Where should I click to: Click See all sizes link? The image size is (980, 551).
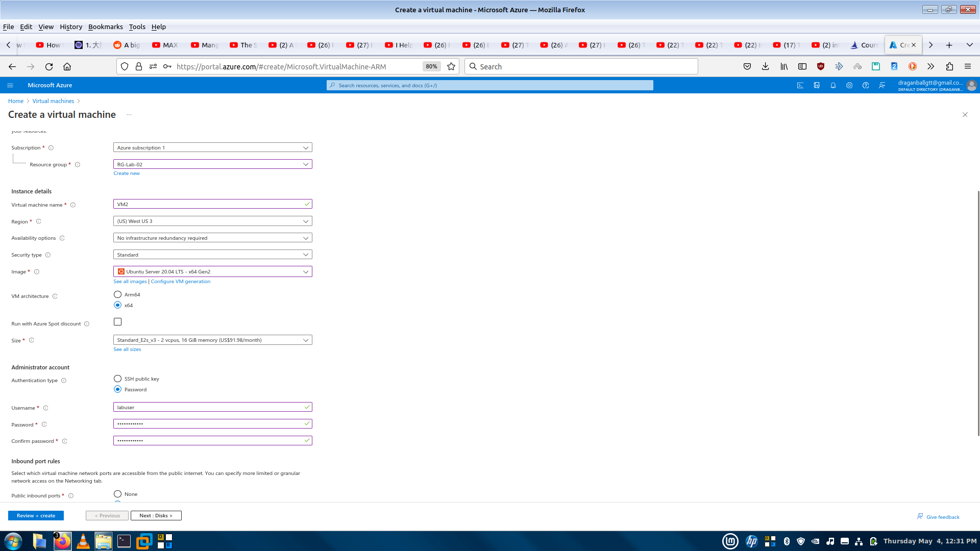coord(127,349)
